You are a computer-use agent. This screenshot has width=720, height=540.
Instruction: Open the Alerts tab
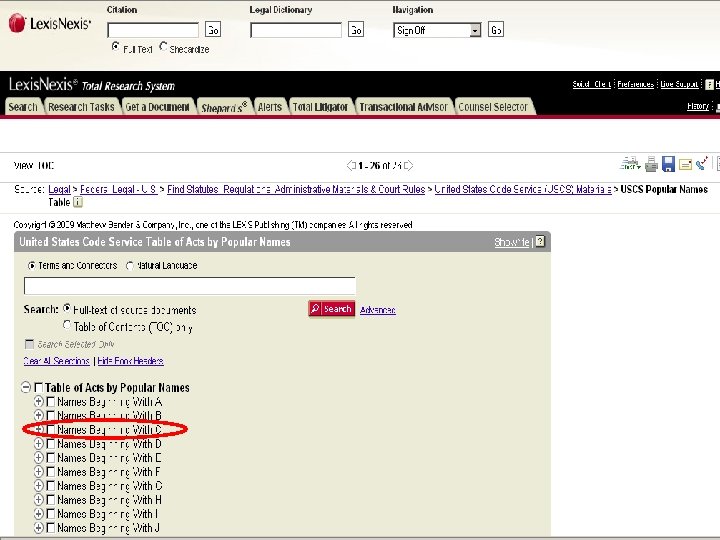click(x=270, y=107)
